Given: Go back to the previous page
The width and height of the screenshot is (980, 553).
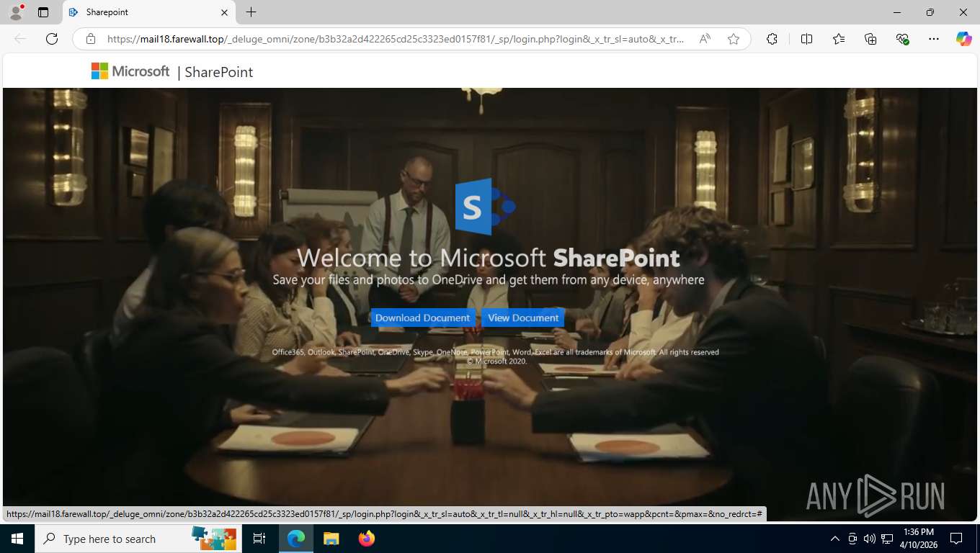Looking at the screenshot, I should 20,39.
